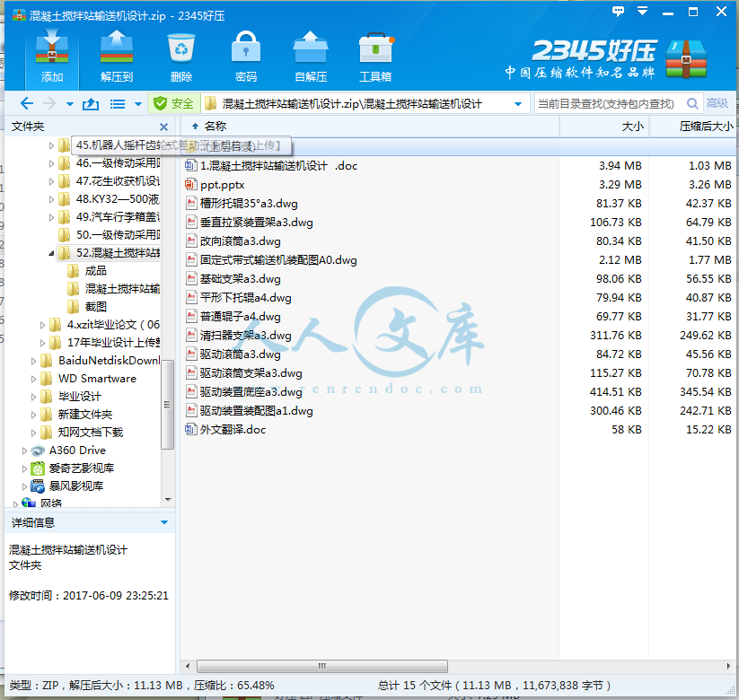The width and height of the screenshot is (739, 700).
Task: Click the 自解压 (Self-extract) icon
Action: click(310, 57)
